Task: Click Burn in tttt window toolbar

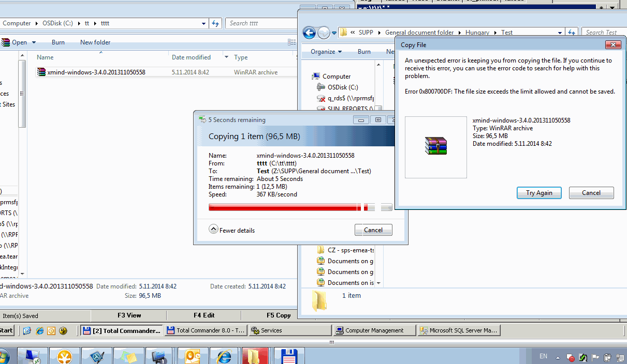Action: (58, 42)
